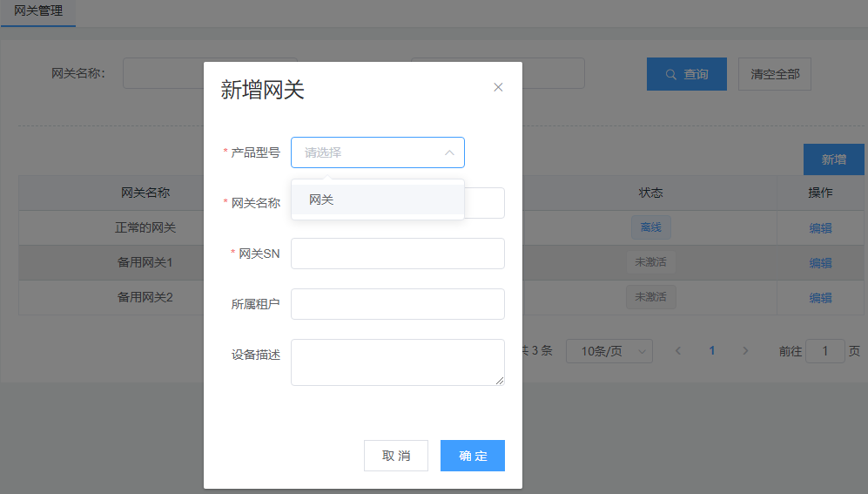The height and width of the screenshot is (494, 868).
Task: Click the 清空全部 button
Action: [774, 74]
